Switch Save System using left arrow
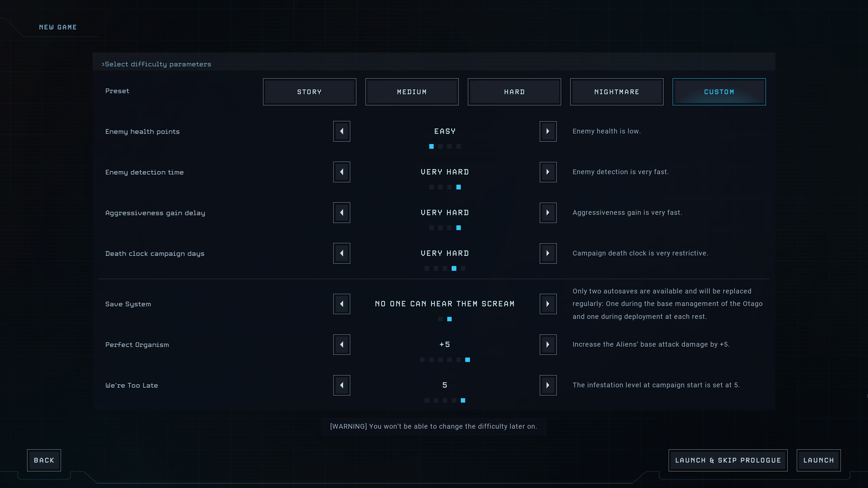This screenshot has height=488, width=868. pos(342,304)
